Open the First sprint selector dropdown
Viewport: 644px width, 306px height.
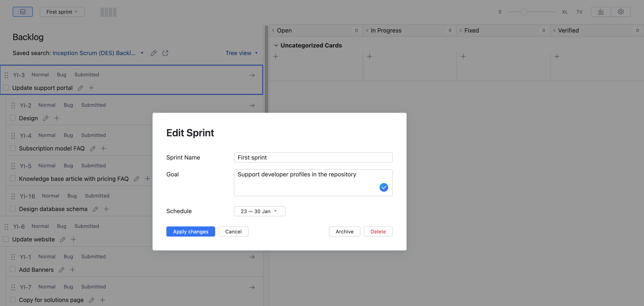[x=62, y=11]
